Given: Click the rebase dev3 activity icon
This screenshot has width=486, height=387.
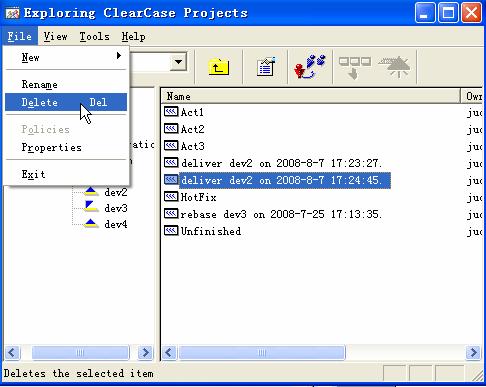Looking at the screenshot, I should point(171,214).
